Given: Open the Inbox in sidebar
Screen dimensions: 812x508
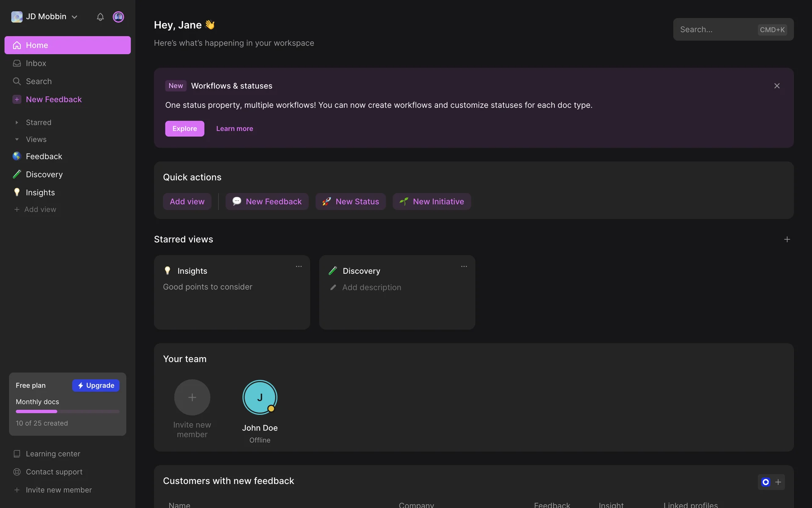Looking at the screenshot, I should click(x=36, y=63).
